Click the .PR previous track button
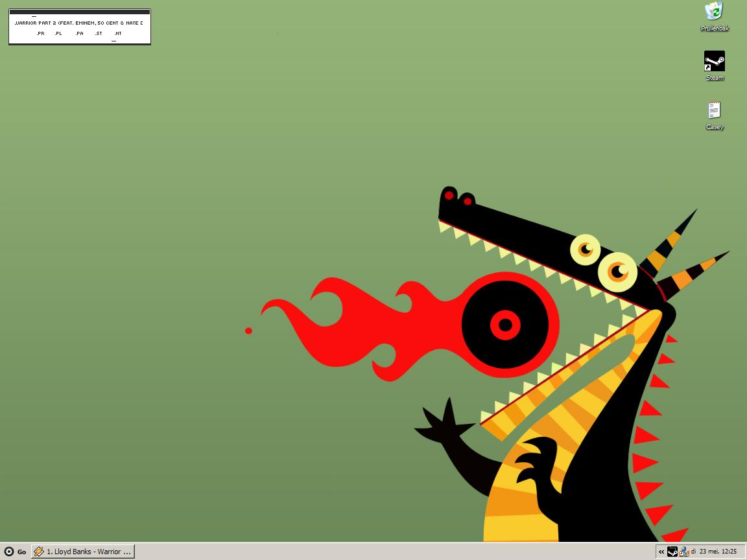 pyautogui.click(x=40, y=33)
